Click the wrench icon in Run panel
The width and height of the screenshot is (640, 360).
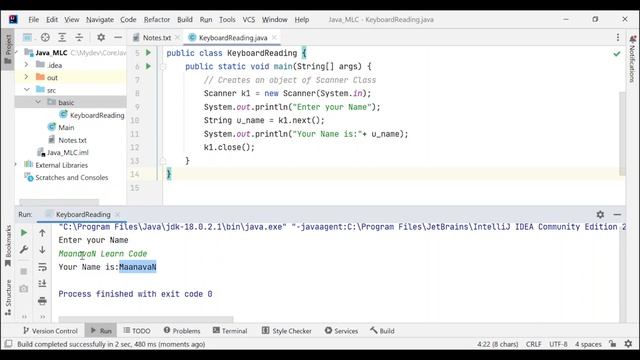[x=24, y=249]
